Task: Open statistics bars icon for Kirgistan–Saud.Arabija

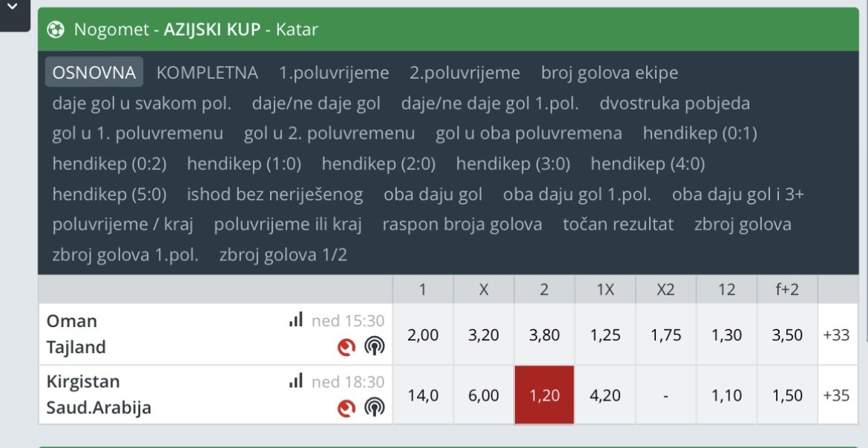Action: coord(296,381)
